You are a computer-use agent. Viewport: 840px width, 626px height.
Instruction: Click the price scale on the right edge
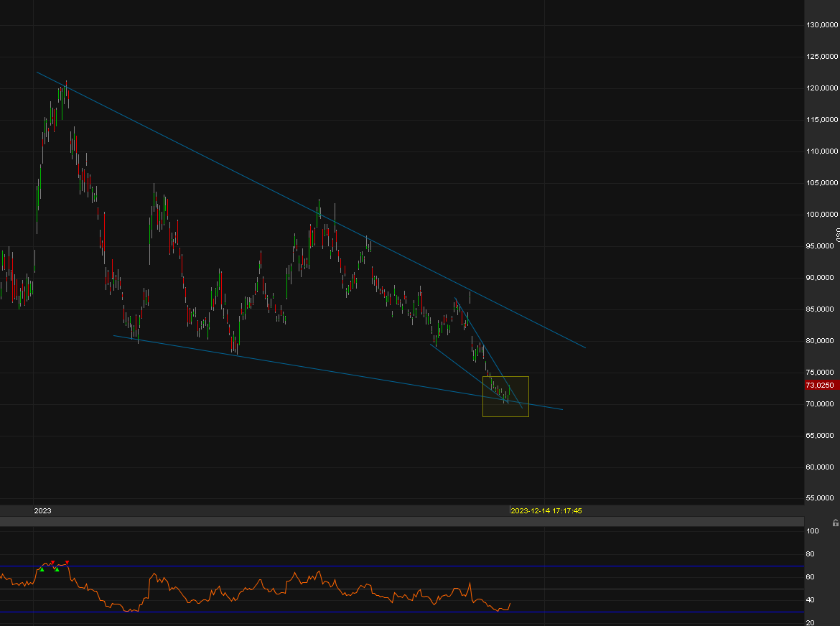pos(822,287)
